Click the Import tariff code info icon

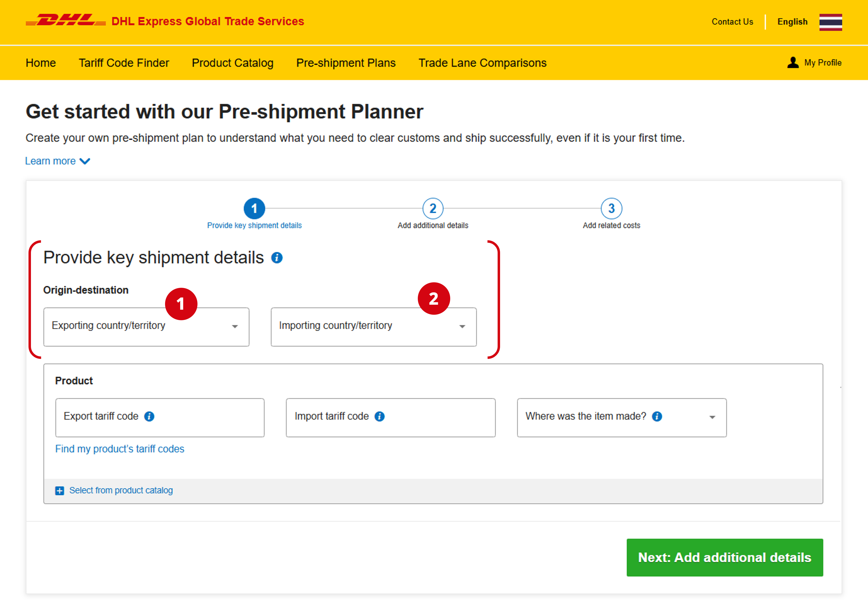[x=379, y=416]
